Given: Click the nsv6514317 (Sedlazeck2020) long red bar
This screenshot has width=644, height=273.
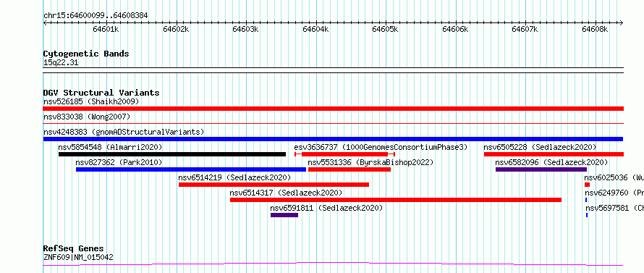Looking at the screenshot, I should click(396, 200).
